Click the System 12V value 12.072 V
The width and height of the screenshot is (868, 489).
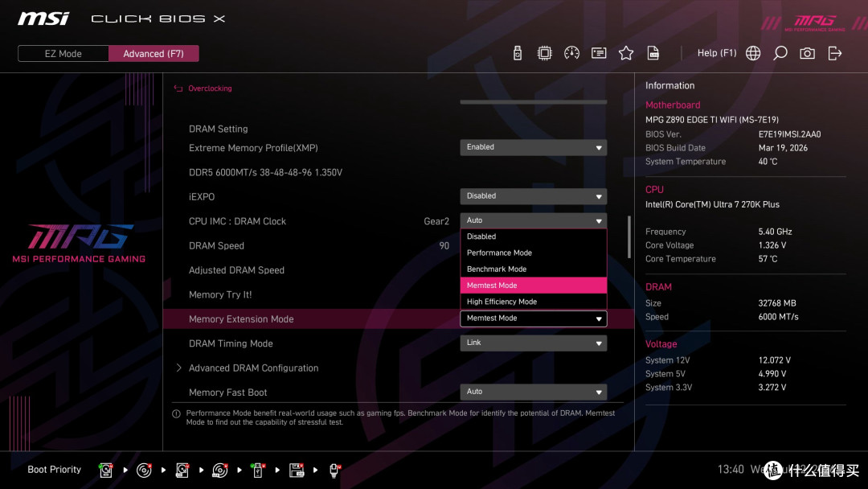(x=774, y=360)
